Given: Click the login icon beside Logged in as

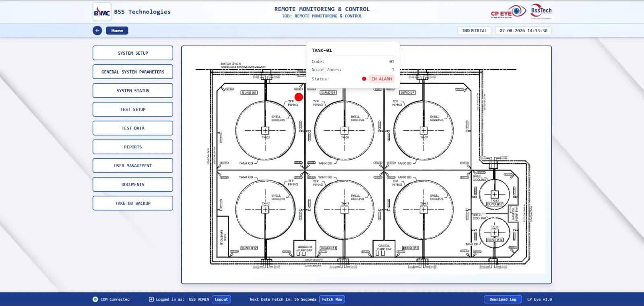Looking at the screenshot, I should coord(151,299).
